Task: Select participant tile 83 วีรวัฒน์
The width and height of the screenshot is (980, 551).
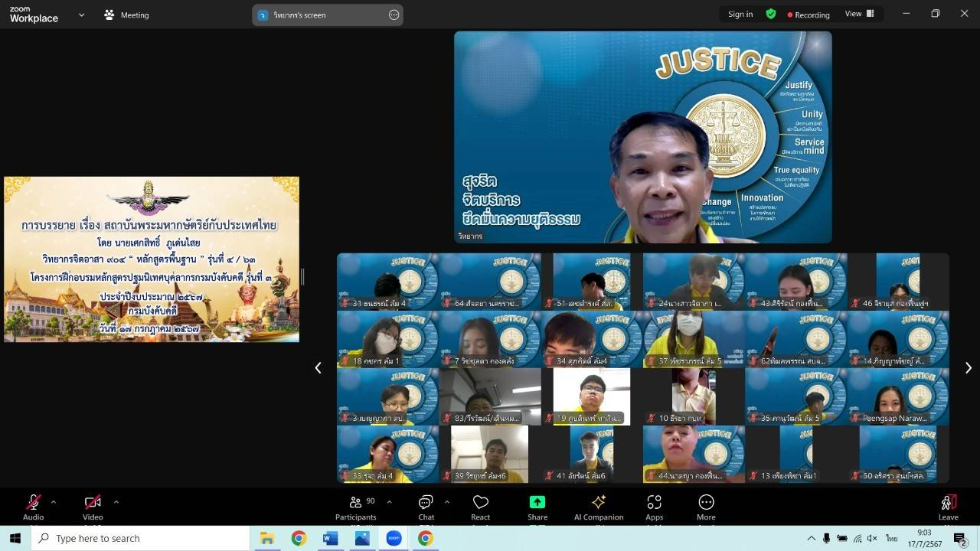Action: (490, 396)
